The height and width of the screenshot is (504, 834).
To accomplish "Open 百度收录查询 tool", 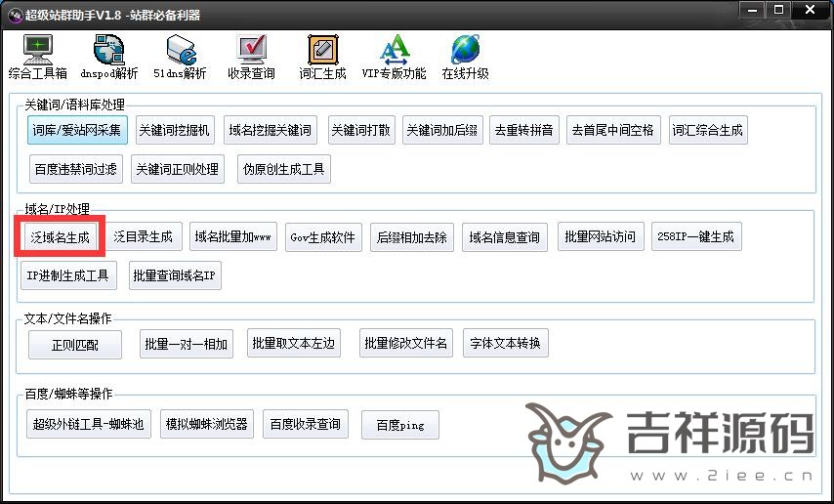I will [x=306, y=424].
